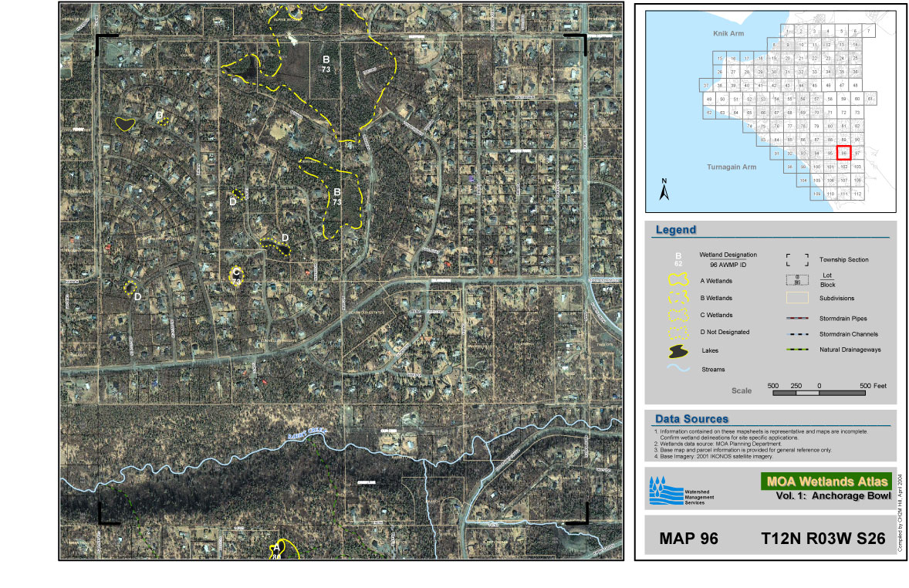Click the Township Section corner brackets symbol
The image size is (909, 588).
(797, 260)
